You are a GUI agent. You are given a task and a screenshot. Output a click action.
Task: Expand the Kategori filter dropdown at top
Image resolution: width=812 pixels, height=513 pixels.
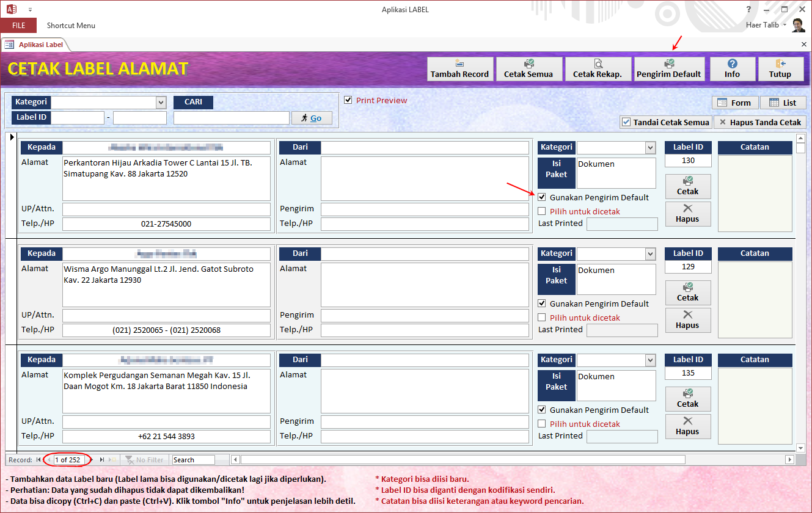coord(161,103)
